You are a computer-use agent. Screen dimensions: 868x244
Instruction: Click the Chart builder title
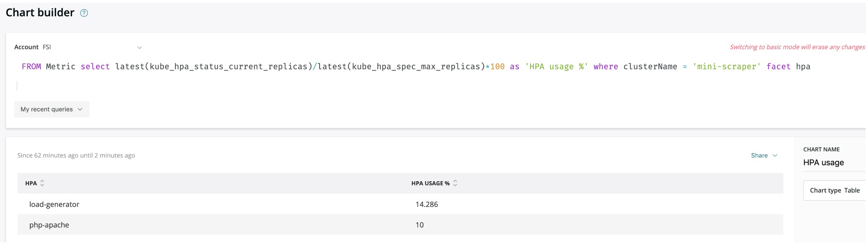point(40,13)
